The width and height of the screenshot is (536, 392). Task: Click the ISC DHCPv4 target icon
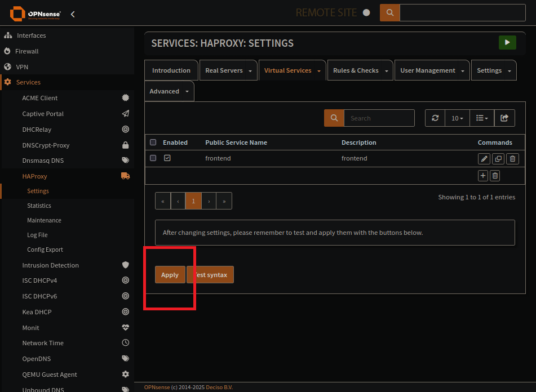pyautogui.click(x=126, y=280)
